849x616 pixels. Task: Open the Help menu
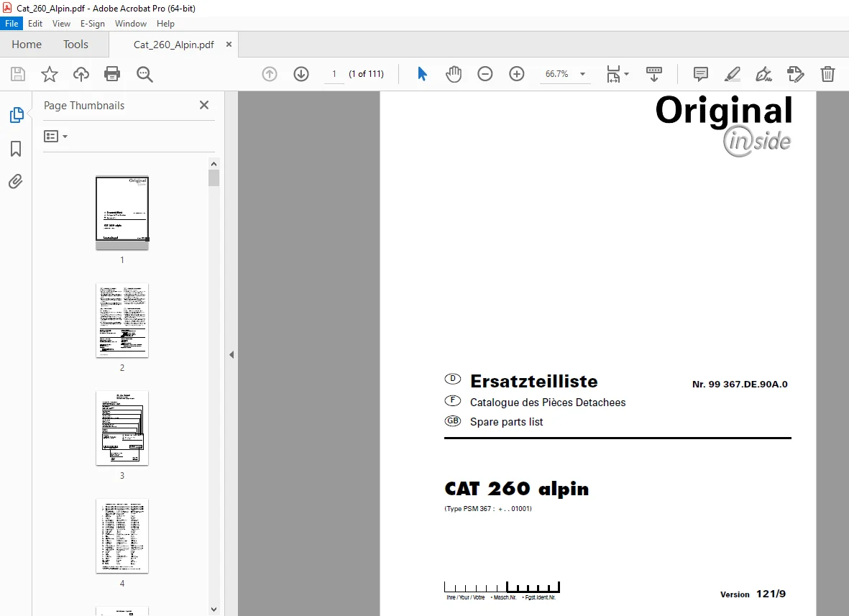coord(165,24)
